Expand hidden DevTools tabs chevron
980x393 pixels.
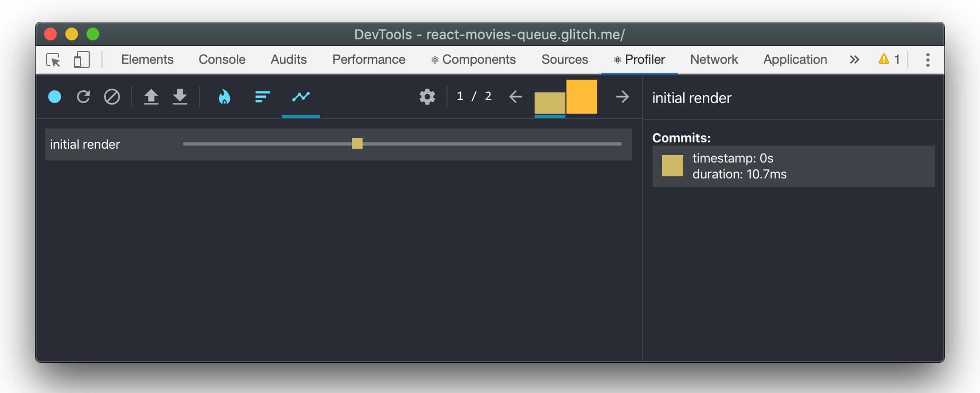[x=854, y=59]
